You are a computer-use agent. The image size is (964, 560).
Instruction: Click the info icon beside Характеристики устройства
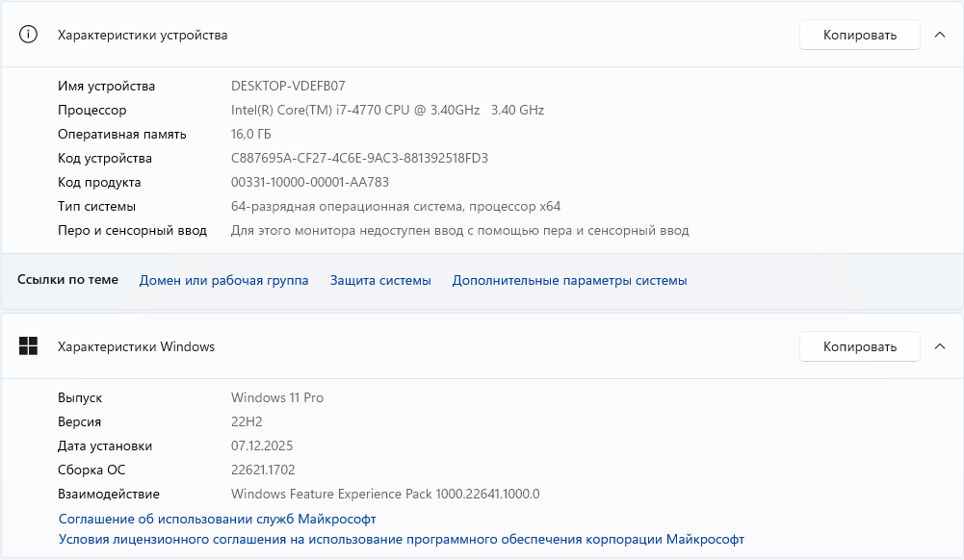[29, 35]
